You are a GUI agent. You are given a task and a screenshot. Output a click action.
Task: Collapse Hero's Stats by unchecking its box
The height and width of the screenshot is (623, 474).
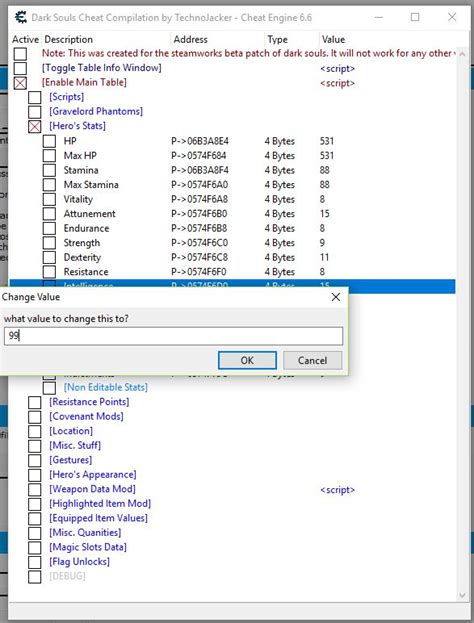tap(35, 126)
